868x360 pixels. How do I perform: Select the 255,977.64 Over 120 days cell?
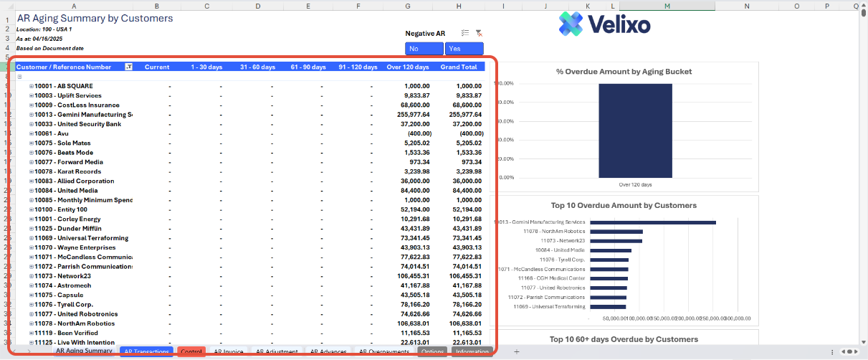click(414, 115)
